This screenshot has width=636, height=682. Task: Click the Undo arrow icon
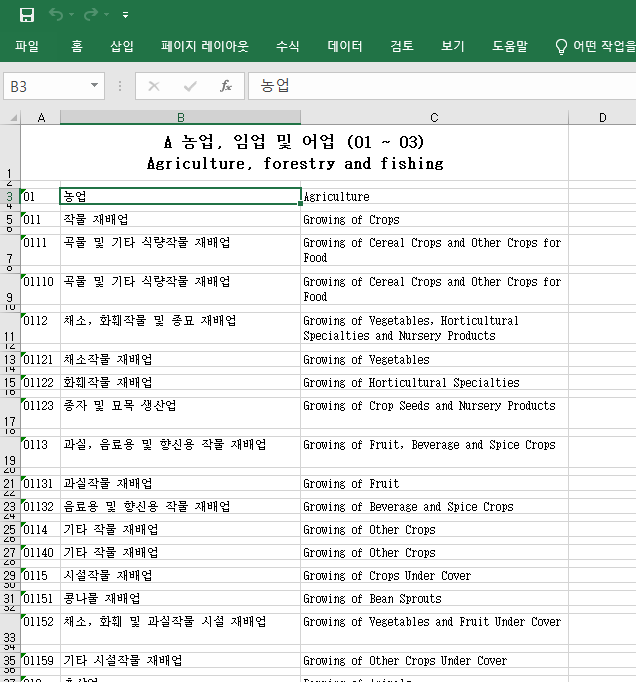point(56,15)
